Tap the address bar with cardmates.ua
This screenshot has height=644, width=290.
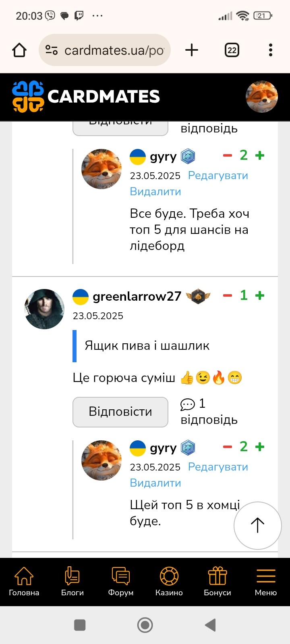(105, 50)
